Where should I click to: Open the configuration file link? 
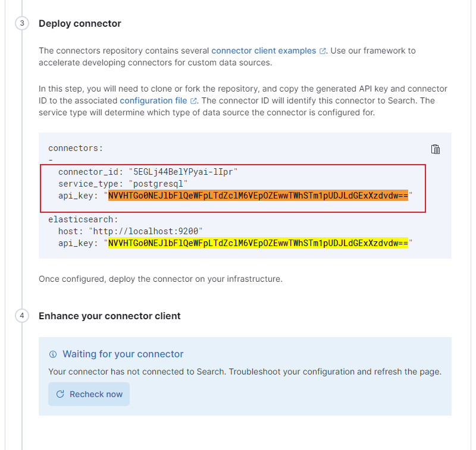coord(155,100)
